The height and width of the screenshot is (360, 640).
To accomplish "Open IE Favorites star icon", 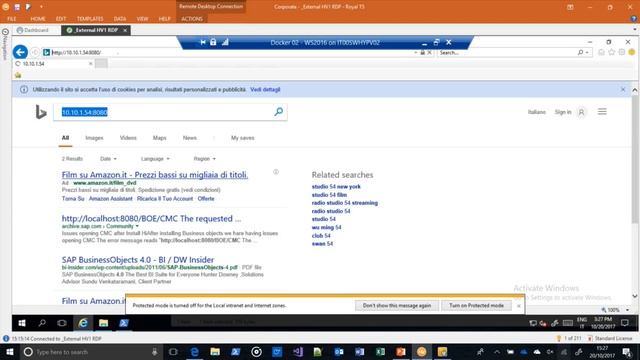I will (x=611, y=52).
